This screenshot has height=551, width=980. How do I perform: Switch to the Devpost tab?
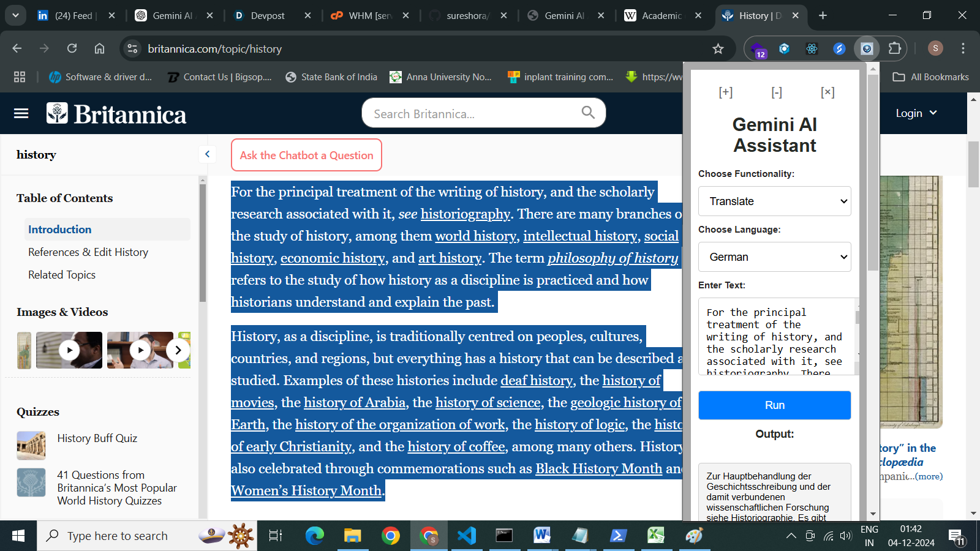pos(268,15)
